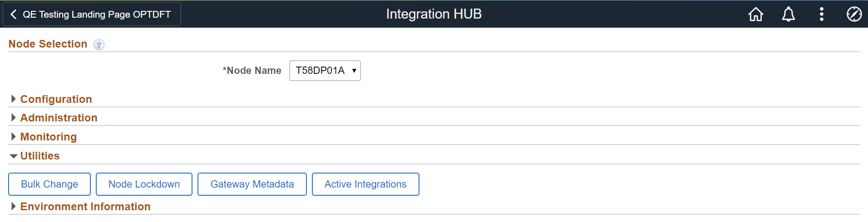Open Gateway Metadata
Image resolution: width=868 pixels, height=222 pixels.
tap(252, 184)
